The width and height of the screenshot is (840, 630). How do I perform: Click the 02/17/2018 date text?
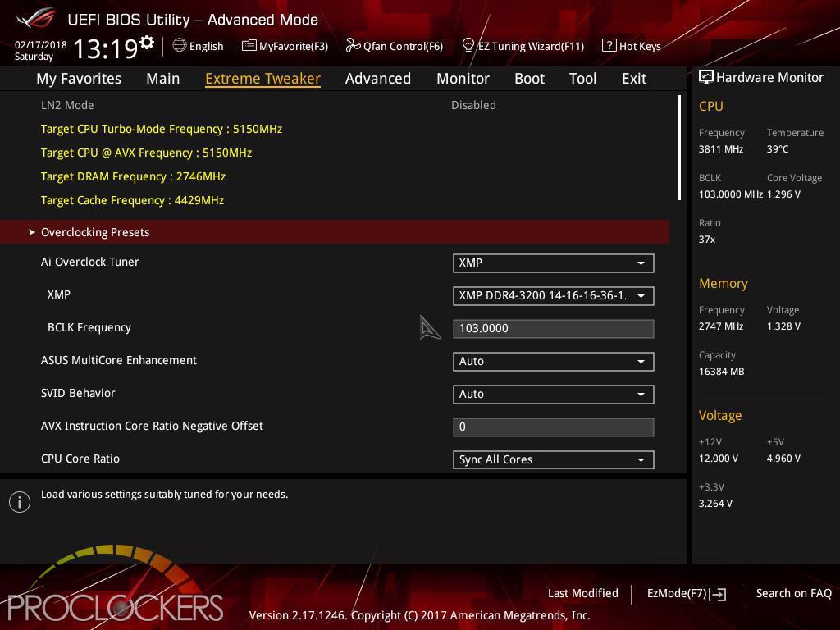[41, 44]
